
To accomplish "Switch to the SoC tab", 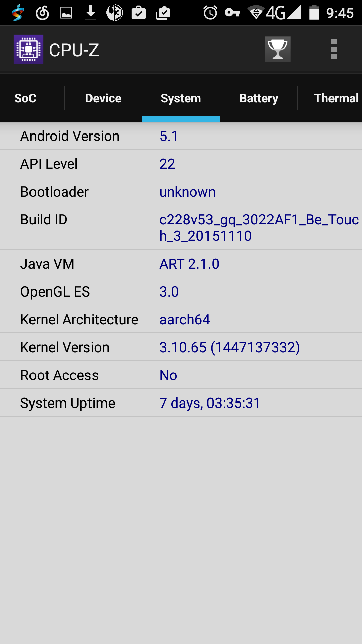I will click(x=25, y=98).
